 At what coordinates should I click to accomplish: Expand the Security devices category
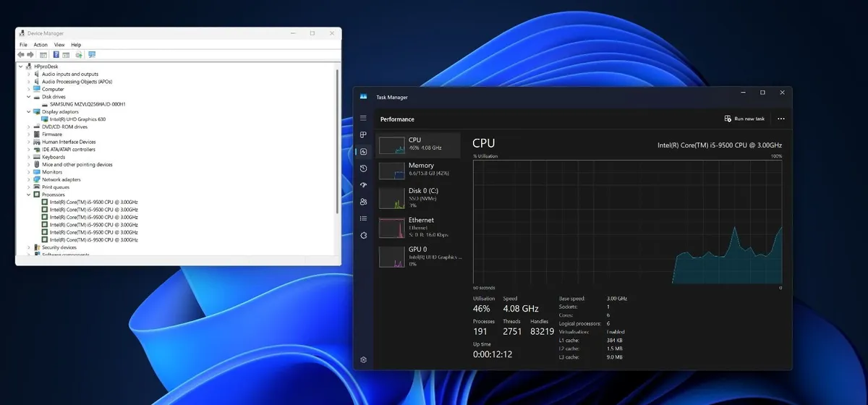pyautogui.click(x=29, y=247)
